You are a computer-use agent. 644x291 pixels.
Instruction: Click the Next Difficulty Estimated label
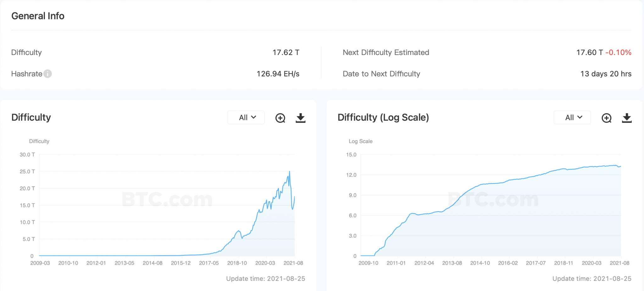[x=386, y=52]
